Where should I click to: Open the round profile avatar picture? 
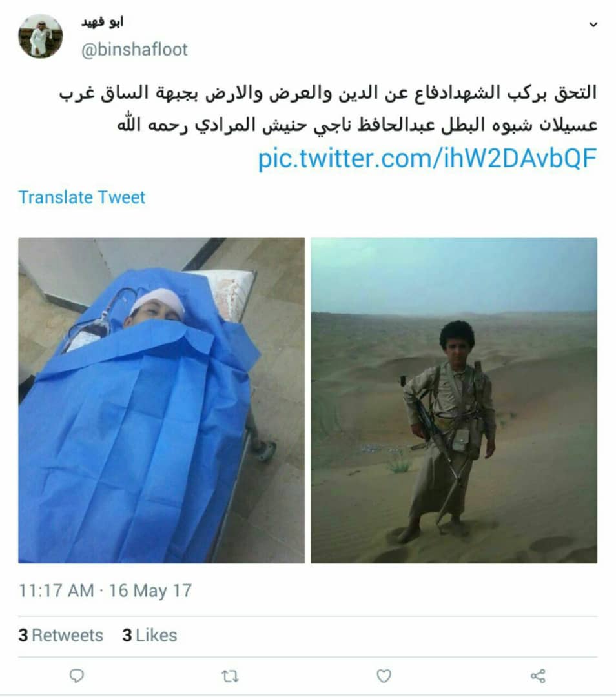click(x=41, y=36)
